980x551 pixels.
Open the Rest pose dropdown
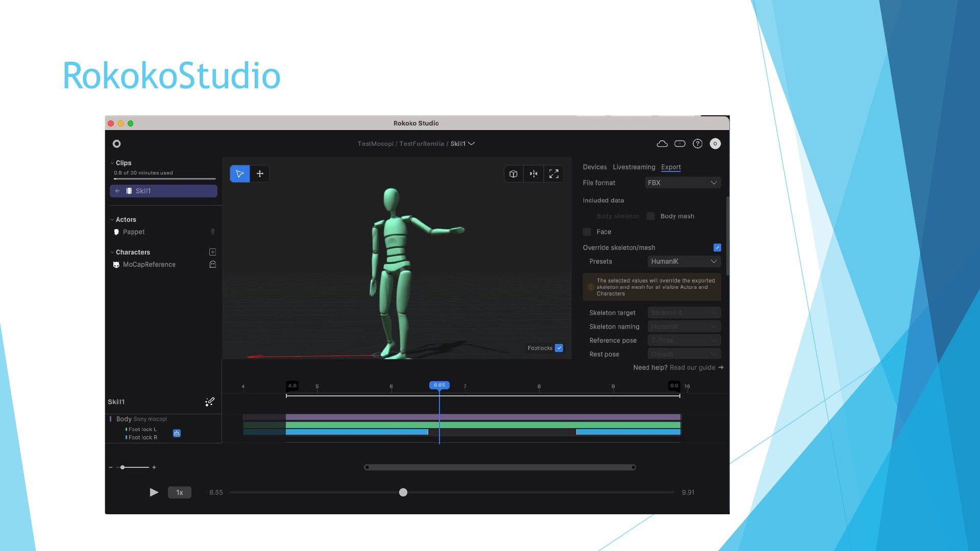pyautogui.click(x=684, y=354)
